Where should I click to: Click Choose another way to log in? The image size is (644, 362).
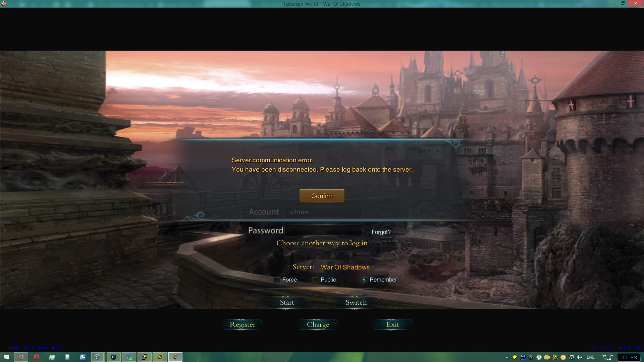click(x=322, y=243)
